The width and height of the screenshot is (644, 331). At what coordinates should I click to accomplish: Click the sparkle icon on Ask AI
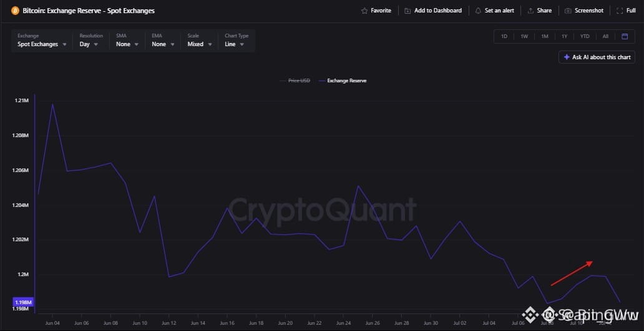click(x=567, y=57)
